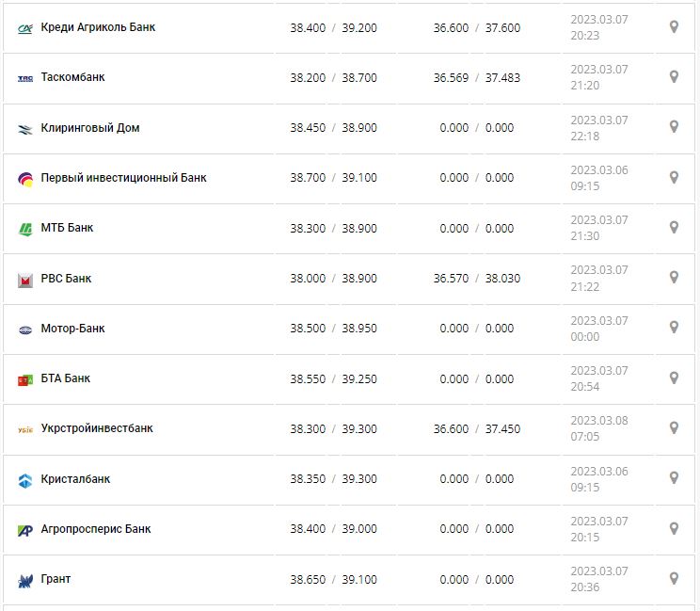Open the Таскомбанк bank name link
Viewport: 700px width, 611px height.
(72, 77)
